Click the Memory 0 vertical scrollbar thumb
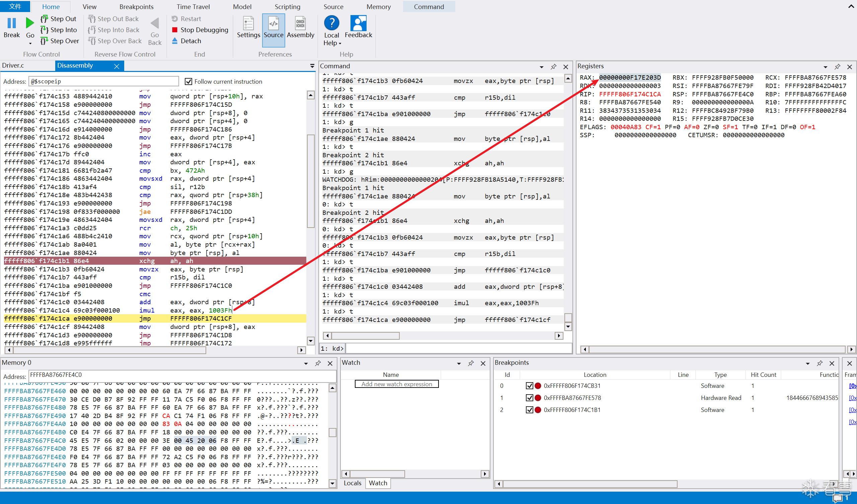857x504 pixels. click(332, 432)
